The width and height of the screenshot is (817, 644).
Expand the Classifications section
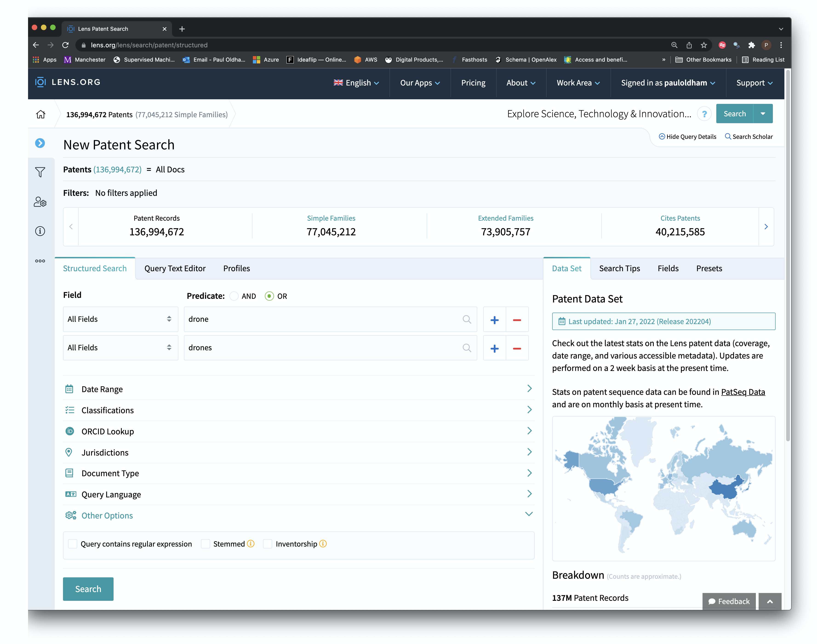299,410
